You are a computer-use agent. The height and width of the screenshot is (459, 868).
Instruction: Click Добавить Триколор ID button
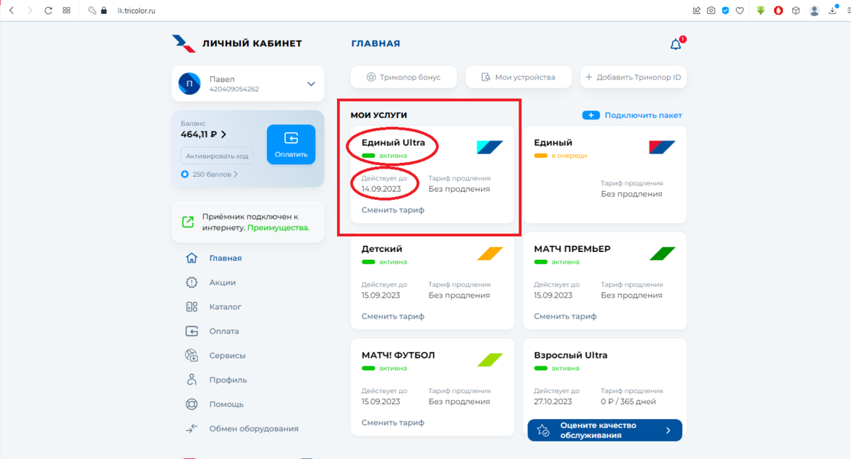pos(634,77)
